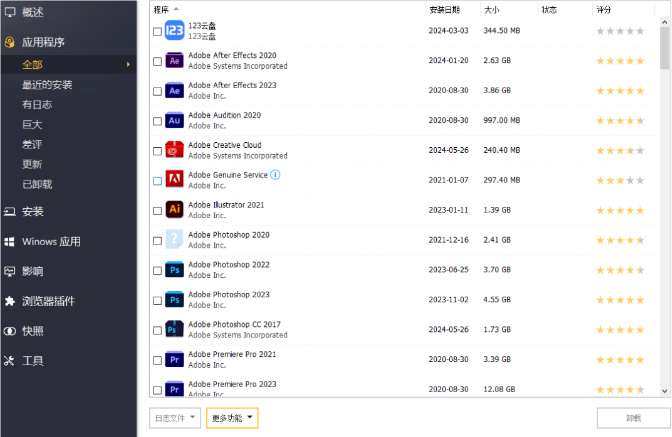Open the info icon beside Adobe Genuine Service
The image size is (672, 437).
pos(275,175)
